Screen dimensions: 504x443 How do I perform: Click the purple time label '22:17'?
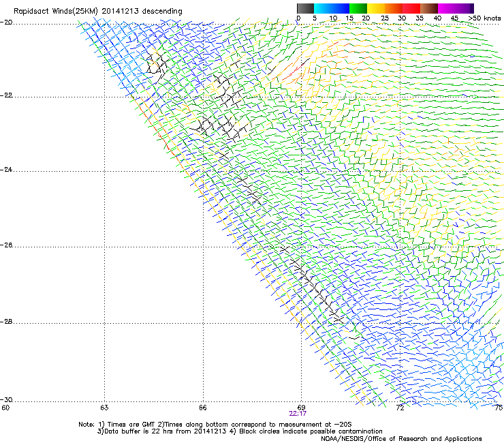click(298, 414)
